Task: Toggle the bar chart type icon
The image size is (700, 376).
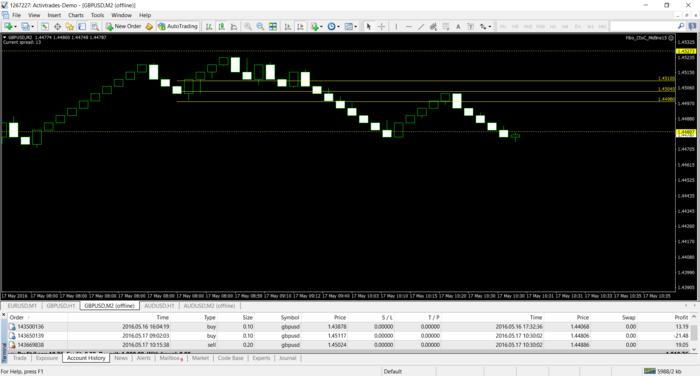Action: pyautogui.click(x=208, y=27)
